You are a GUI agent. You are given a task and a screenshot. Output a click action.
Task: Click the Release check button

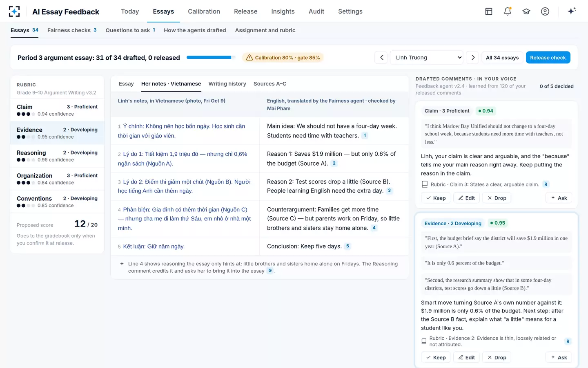548,58
